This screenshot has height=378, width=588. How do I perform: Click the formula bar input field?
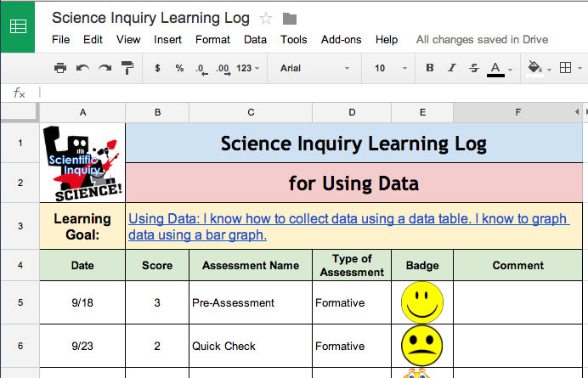306,93
